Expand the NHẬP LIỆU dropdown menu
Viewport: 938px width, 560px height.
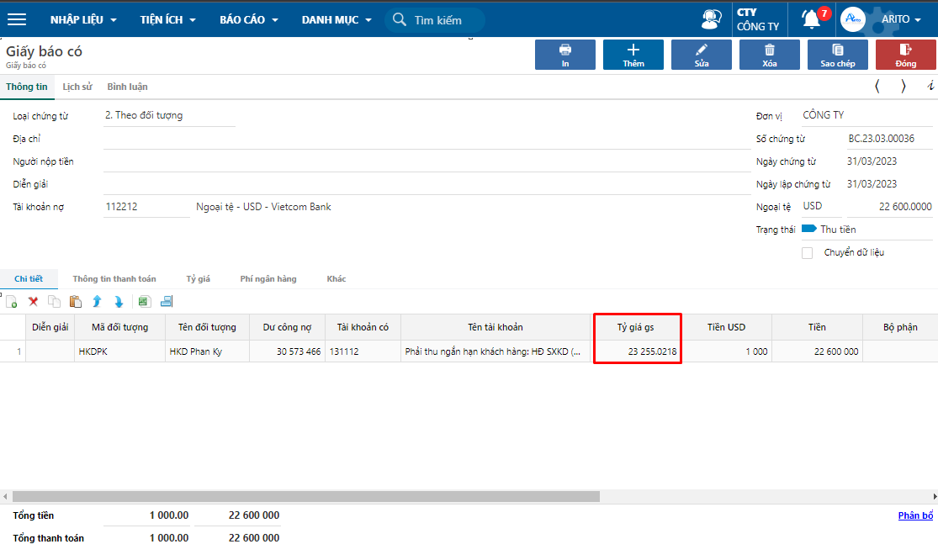pos(83,19)
